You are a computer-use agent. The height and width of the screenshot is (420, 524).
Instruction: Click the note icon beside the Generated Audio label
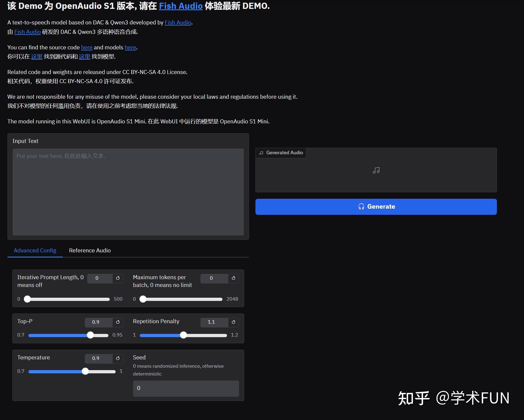(261, 152)
